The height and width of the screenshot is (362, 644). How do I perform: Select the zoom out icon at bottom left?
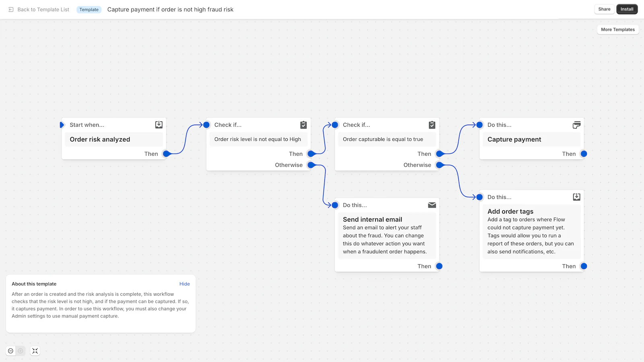(x=11, y=351)
